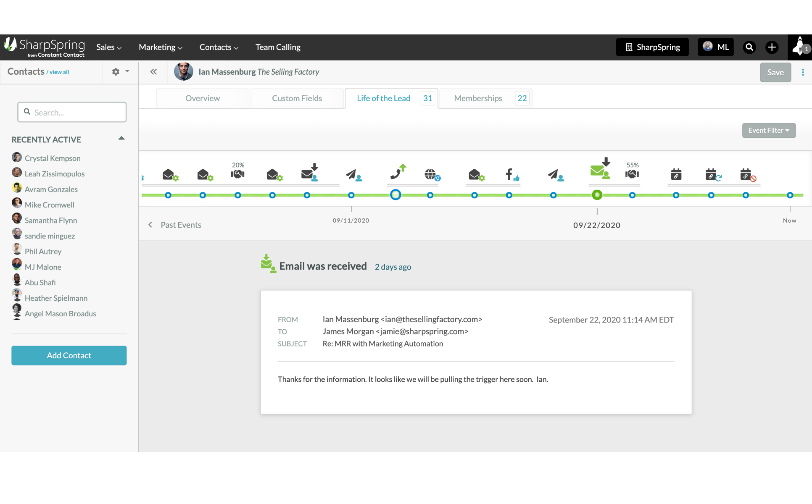The height and width of the screenshot is (504, 812).
Task: Click the plus quick-add icon
Action: coord(772,47)
